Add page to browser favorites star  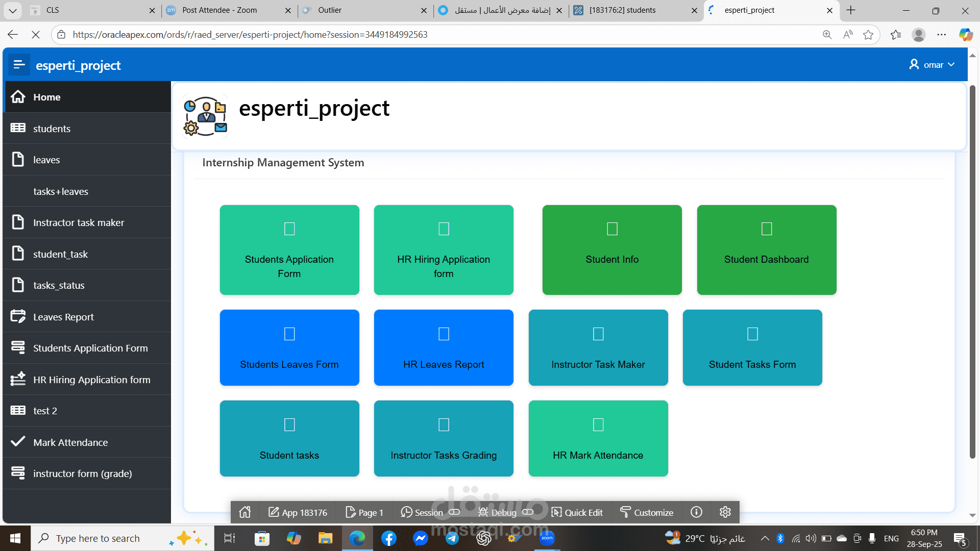tap(868, 35)
